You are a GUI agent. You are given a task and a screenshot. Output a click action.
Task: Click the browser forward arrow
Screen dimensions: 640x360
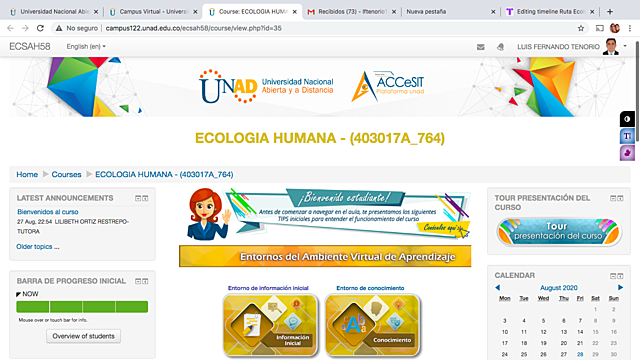(x=25, y=28)
